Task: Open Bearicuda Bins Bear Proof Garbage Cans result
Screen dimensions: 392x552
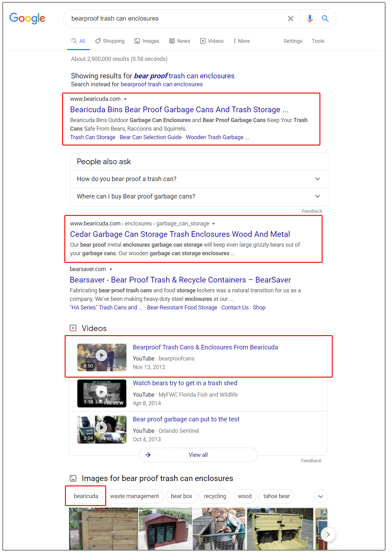Action: coord(179,109)
